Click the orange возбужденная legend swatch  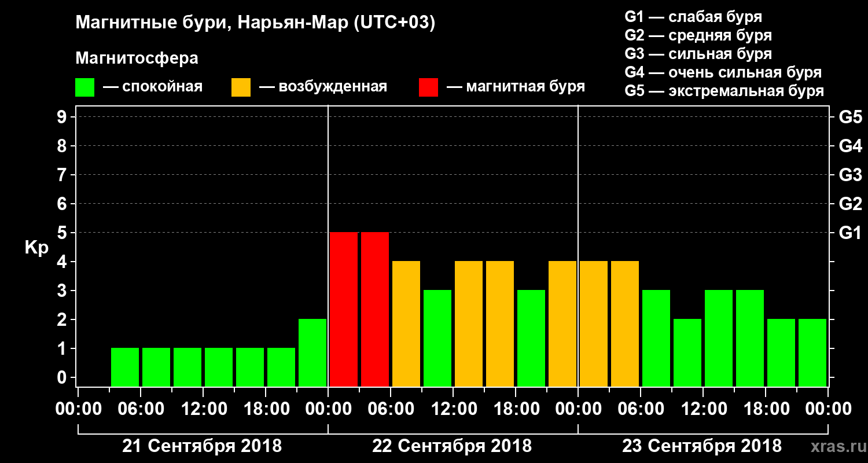(x=241, y=87)
